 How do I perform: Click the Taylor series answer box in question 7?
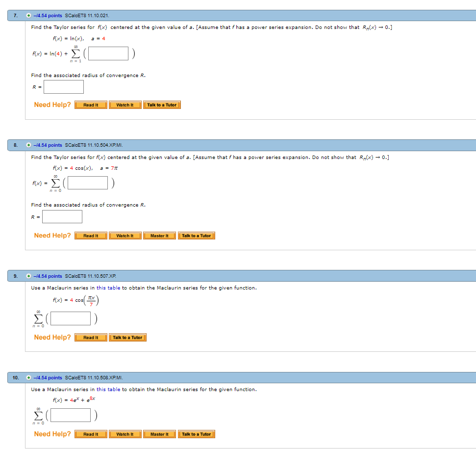[107, 53]
